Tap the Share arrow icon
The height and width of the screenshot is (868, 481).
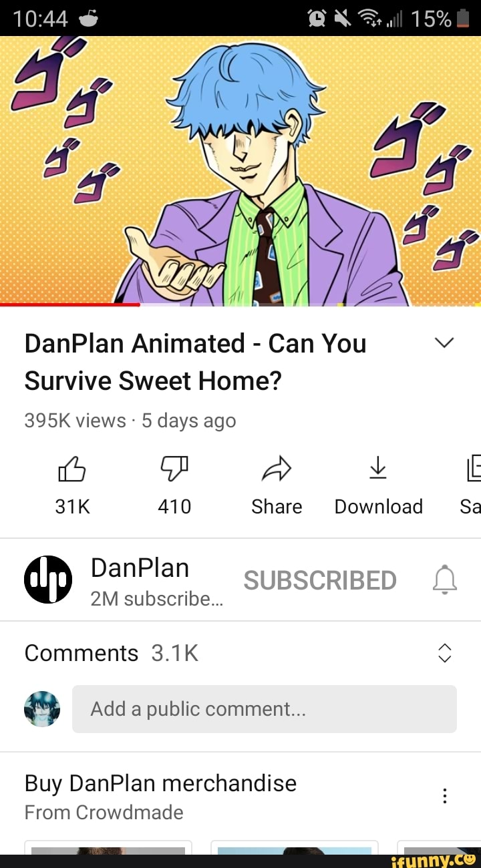277,469
